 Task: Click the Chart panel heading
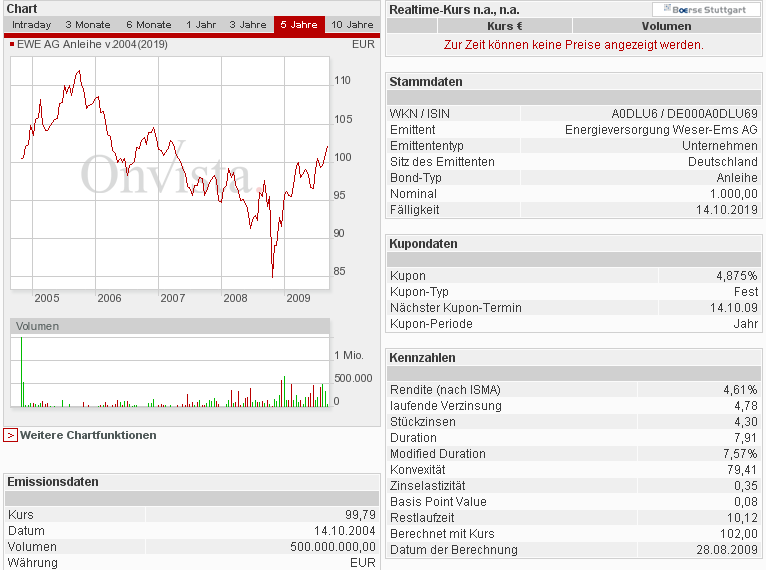[22, 9]
